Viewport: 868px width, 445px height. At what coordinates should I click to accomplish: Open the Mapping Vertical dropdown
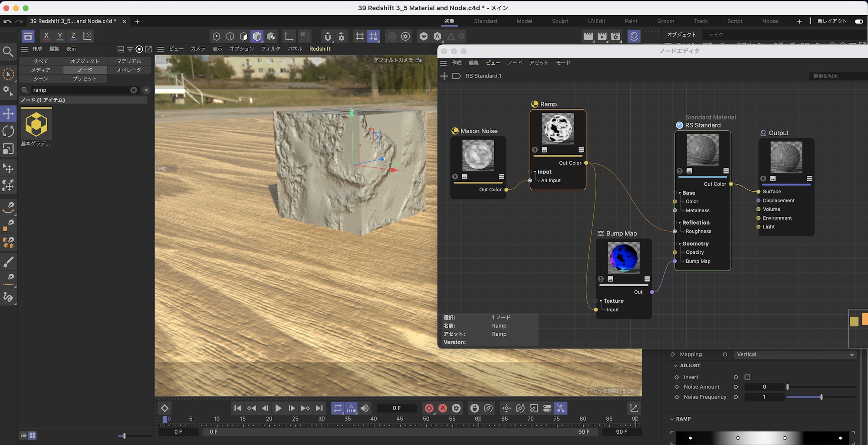(795, 354)
